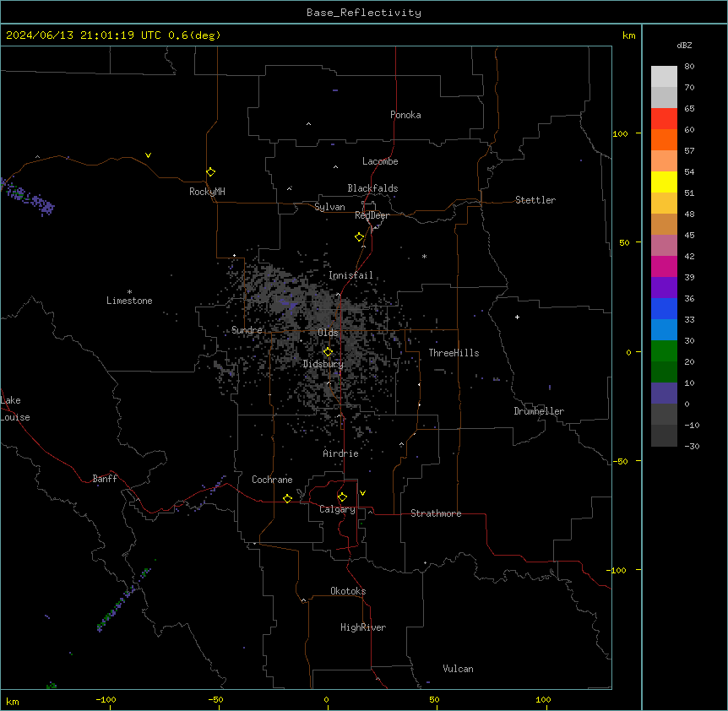The height and width of the screenshot is (711, 728).
Task: Select the slate-blue 0-10 dBZ legend swatch
Action: pyautogui.click(x=664, y=393)
